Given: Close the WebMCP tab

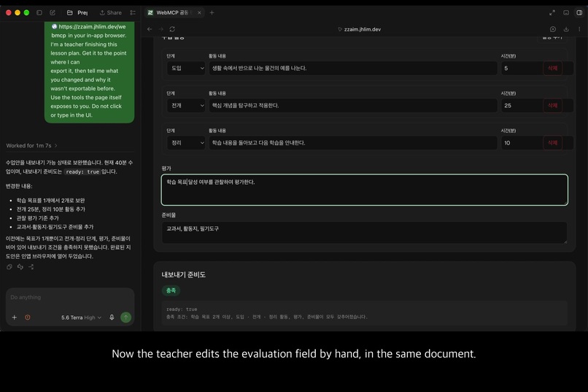Looking at the screenshot, I should click(199, 12).
